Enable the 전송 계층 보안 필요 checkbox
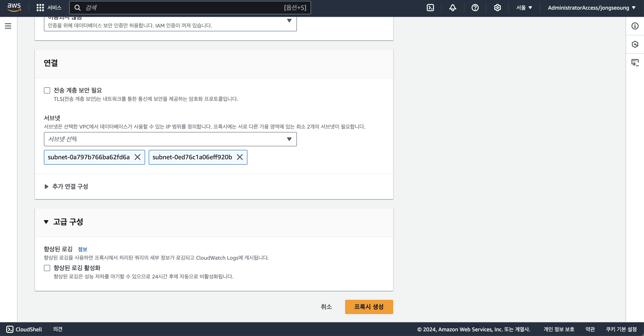 (x=47, y=90)
